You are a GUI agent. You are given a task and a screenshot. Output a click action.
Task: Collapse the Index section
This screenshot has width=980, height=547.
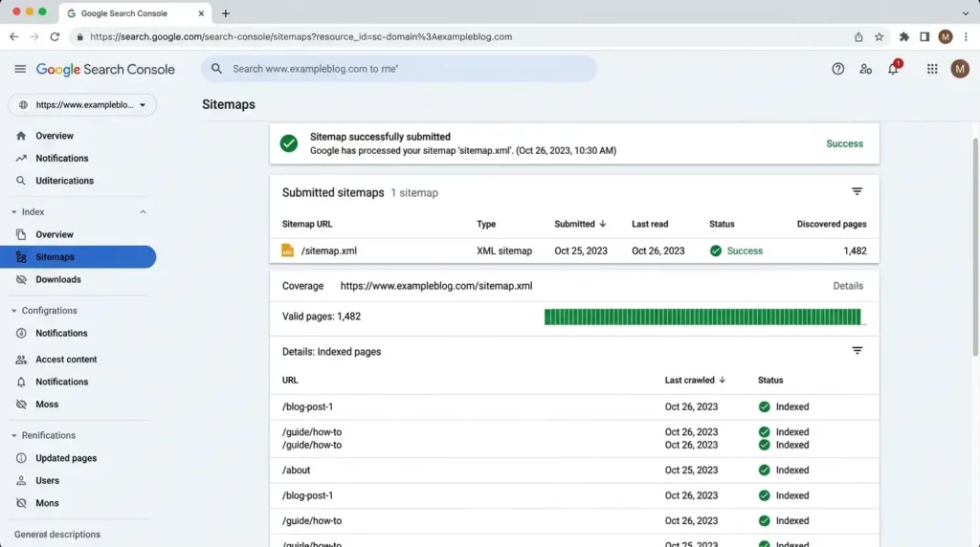[x=143, y=212]
